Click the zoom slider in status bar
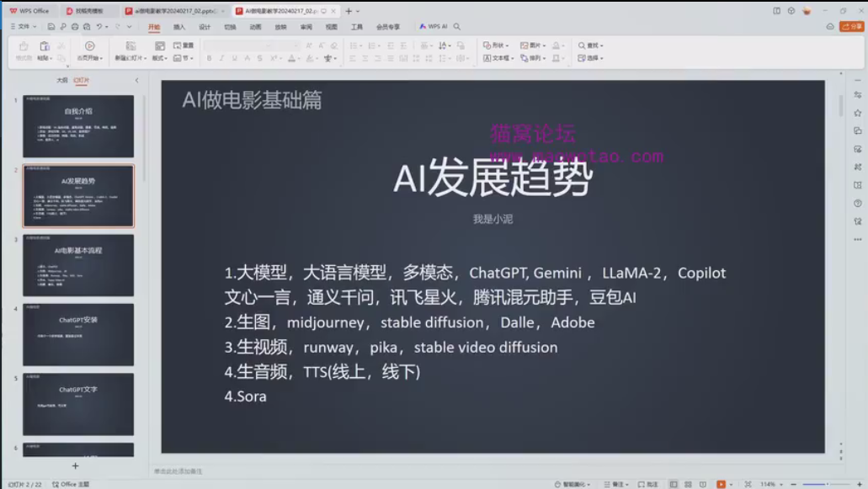Viewport: 868px width, 489px height. (827, 484)
